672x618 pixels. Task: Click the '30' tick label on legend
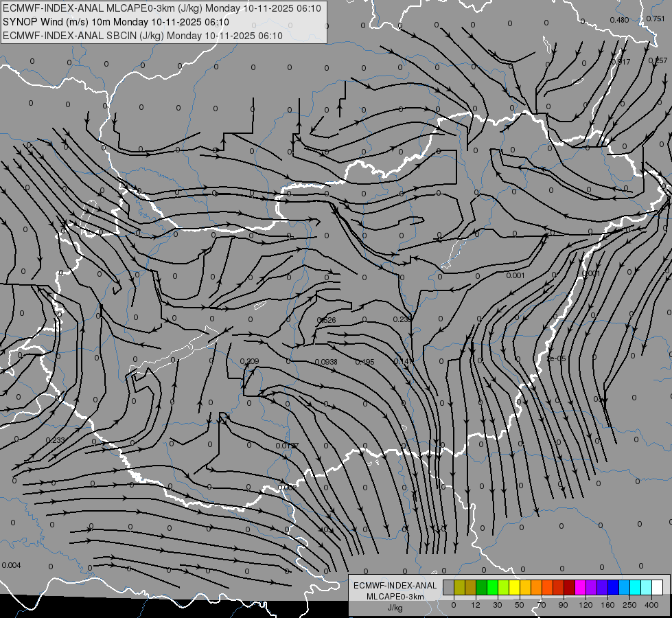(498, 605)
